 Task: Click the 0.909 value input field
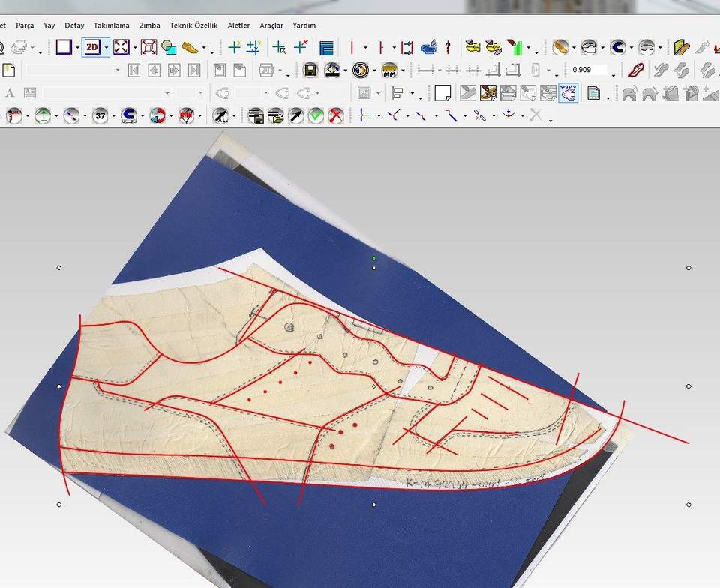(x=588, y=70)
